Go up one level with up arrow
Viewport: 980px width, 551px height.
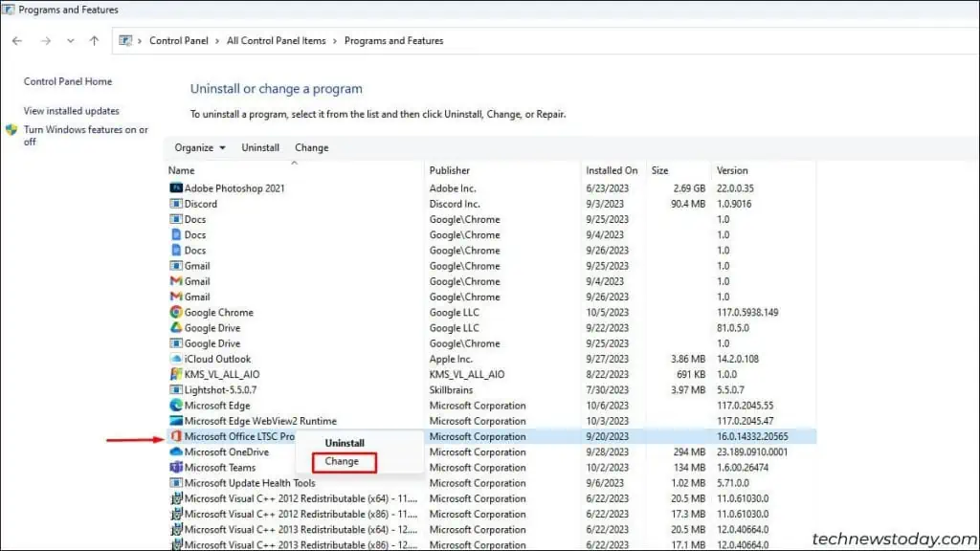94,40
